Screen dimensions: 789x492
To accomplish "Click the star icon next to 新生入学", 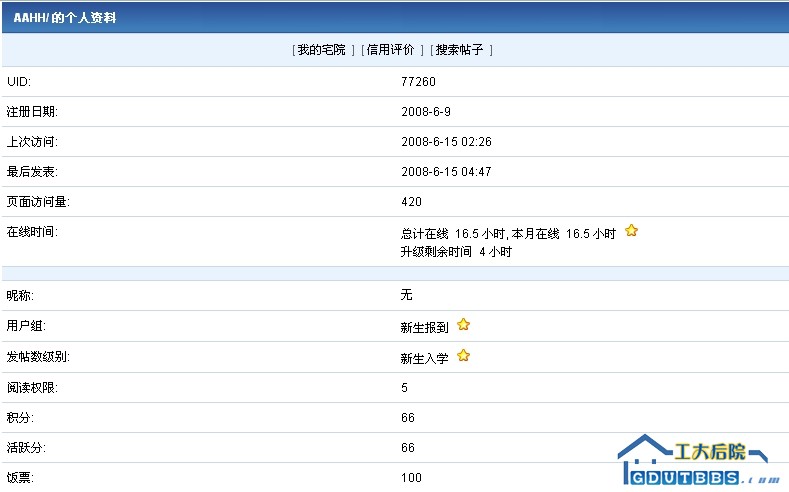I will 463,356.
